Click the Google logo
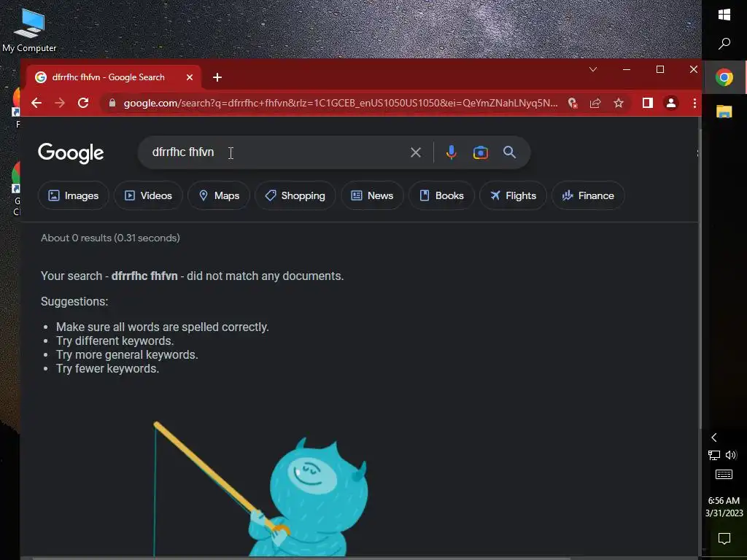 [x=71, y=153]
